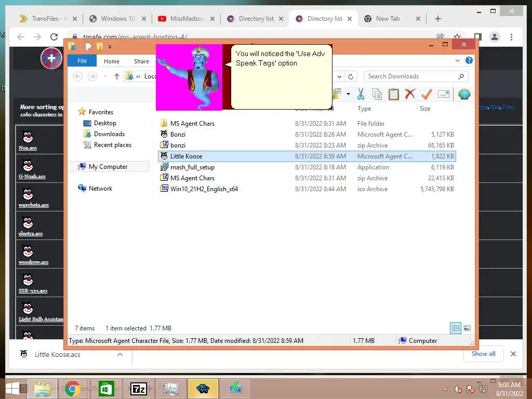
Task: Go back in Explorer navigation
Action: [x=78, y=76]
